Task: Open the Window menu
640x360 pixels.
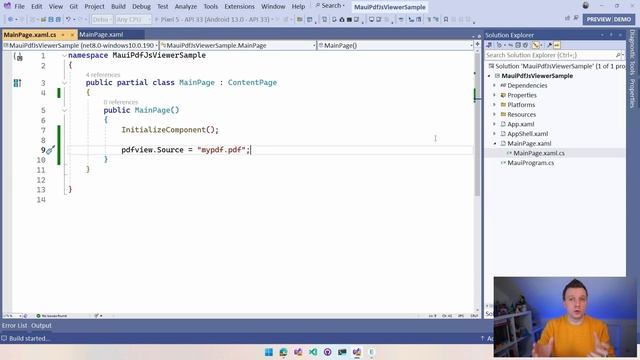Action: point(273,7)
